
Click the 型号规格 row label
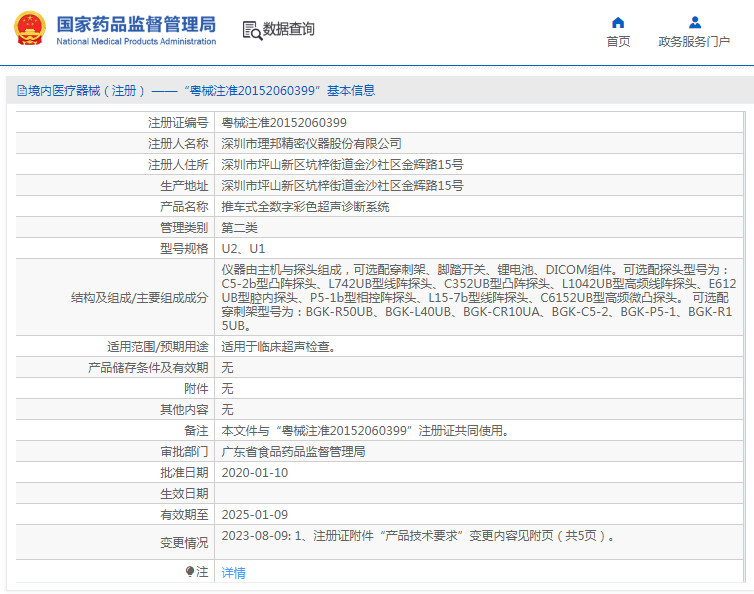point(184,249)
